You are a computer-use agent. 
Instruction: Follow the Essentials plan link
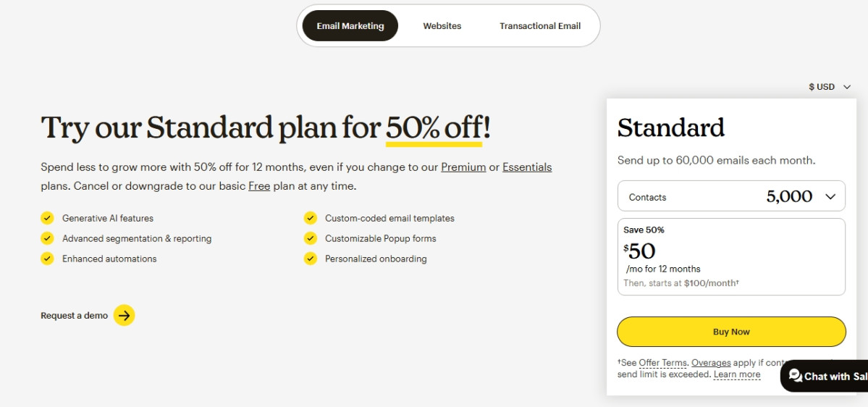click(527, 167)
